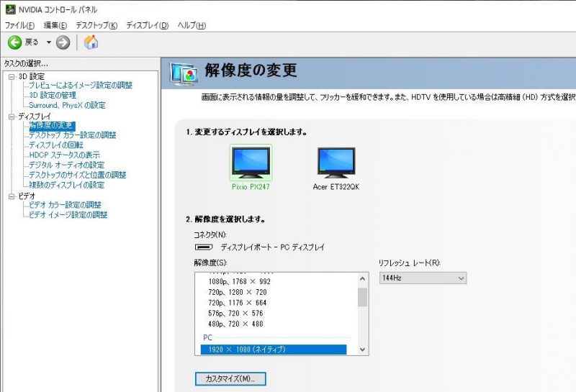Collapse the ディスプレイ tree node
This screenshot has height=392, width=576.
tap(12, 117)
